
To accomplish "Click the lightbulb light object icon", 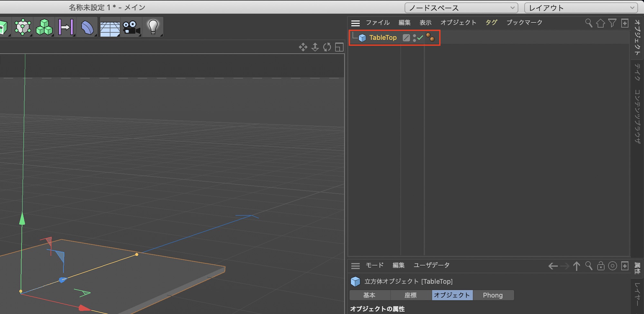I will [153, 27].
